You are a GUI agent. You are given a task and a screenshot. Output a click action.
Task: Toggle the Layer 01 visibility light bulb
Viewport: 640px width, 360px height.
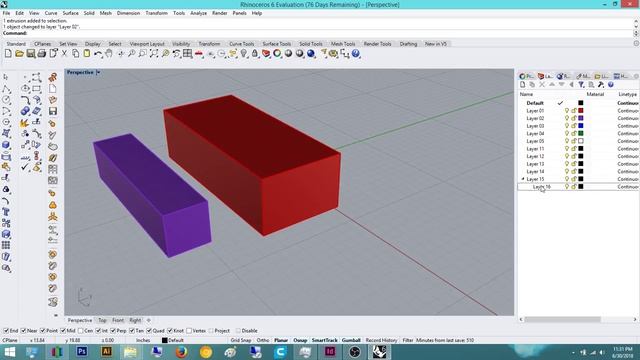[567, 111]
